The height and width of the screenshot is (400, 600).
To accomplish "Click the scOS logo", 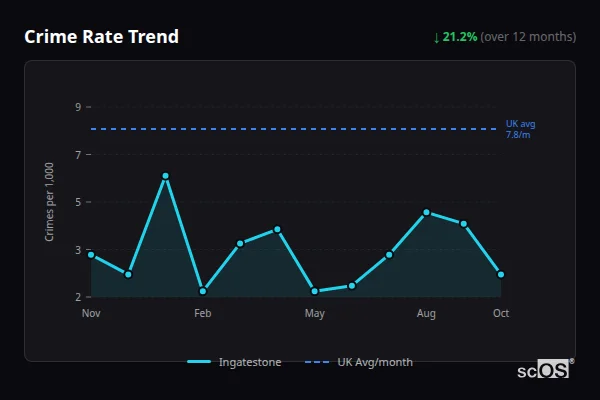I will 545,369.
